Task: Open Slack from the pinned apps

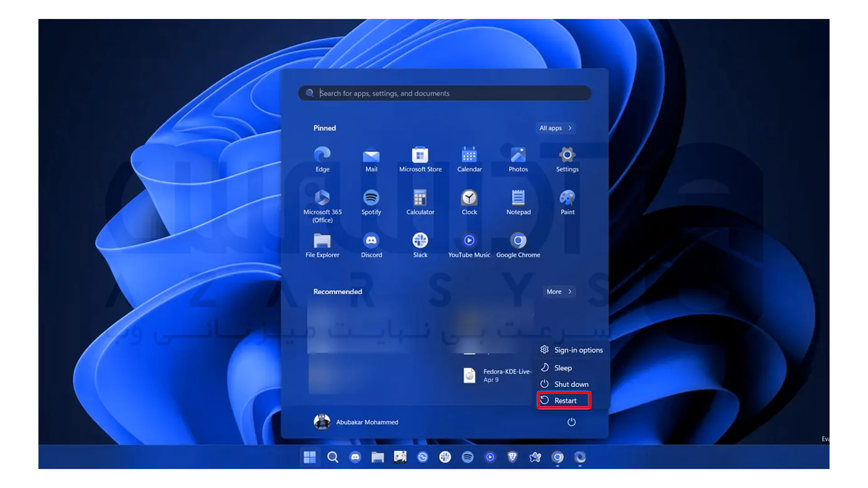Action: tap(420, 245)
